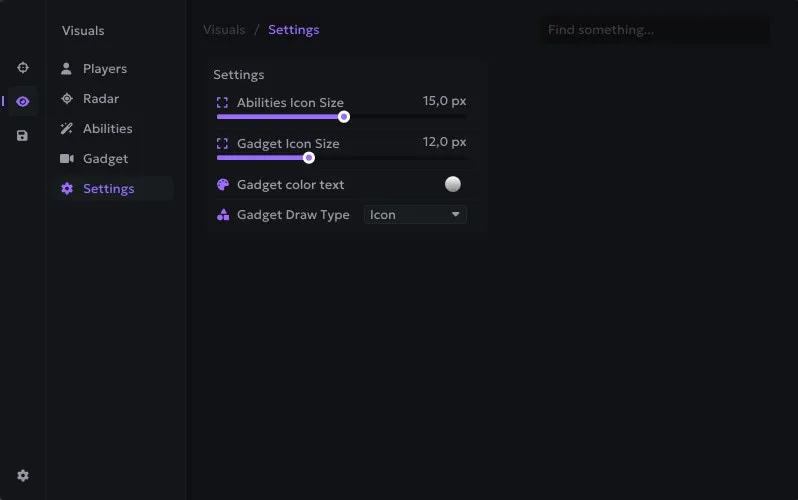Open the Gadget Draw Type Icon dropdown

415,214
